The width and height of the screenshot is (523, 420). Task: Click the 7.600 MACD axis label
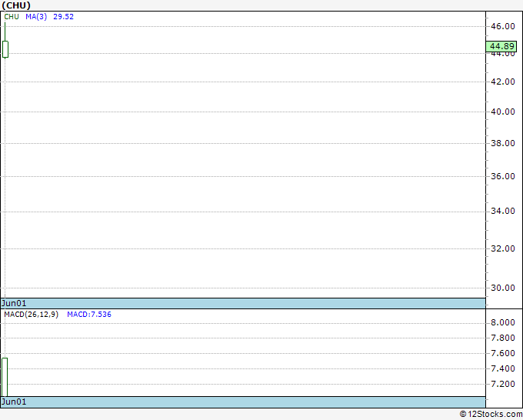[x=503, y=354]
